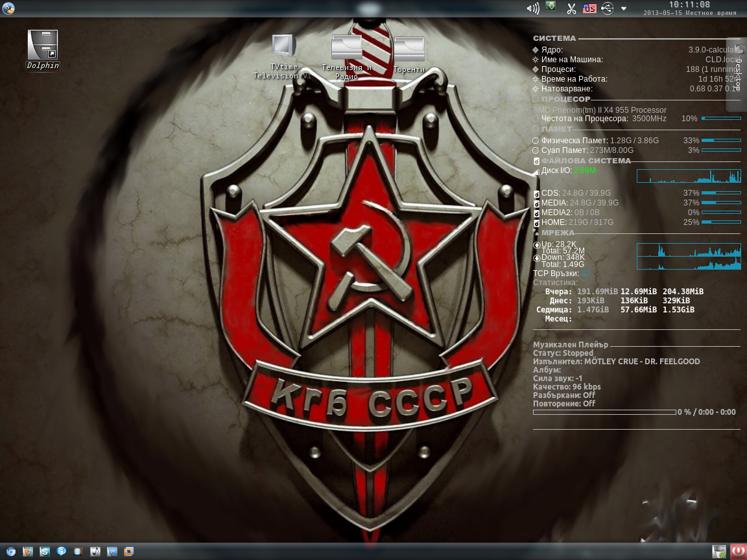
Task: Expand hidden system tray icons arrow
Action: [624, 8]
